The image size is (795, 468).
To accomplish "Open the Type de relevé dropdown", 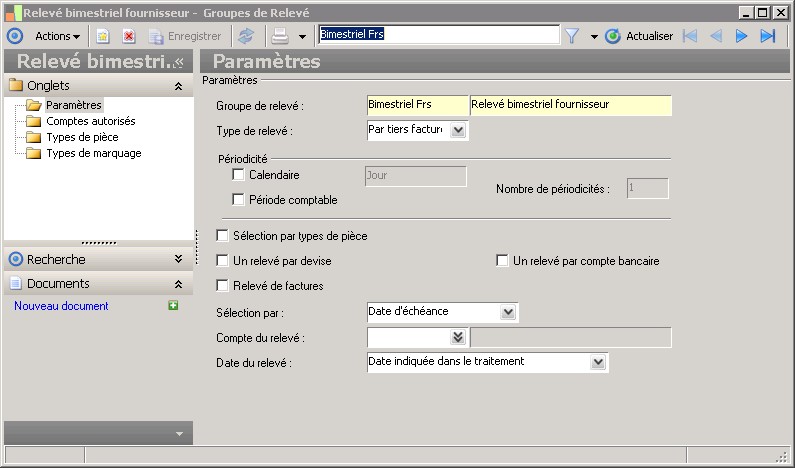I will click(x=458, y=130).
